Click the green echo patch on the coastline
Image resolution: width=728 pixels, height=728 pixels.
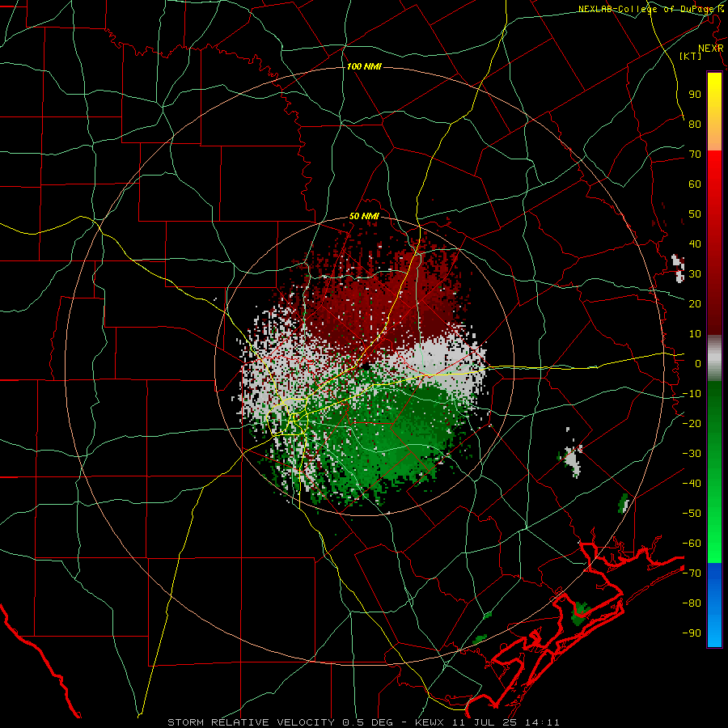580,613
